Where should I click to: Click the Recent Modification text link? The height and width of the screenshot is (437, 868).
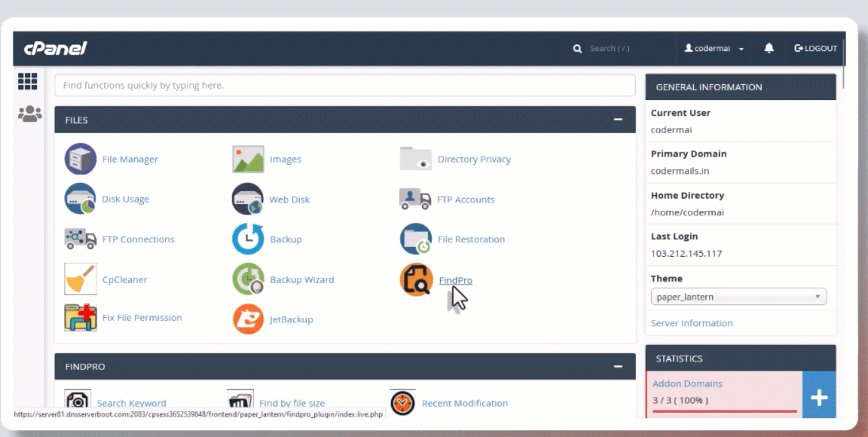[465, 403]
